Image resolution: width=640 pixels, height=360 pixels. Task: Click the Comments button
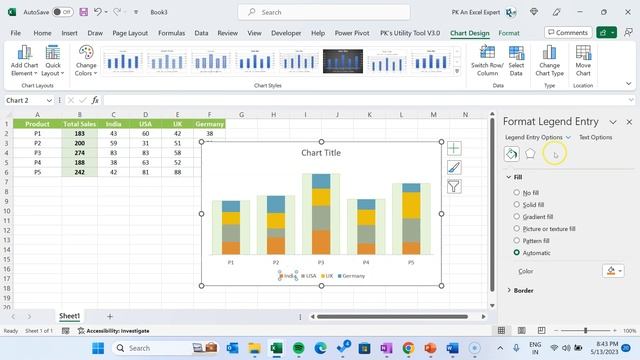568,32
